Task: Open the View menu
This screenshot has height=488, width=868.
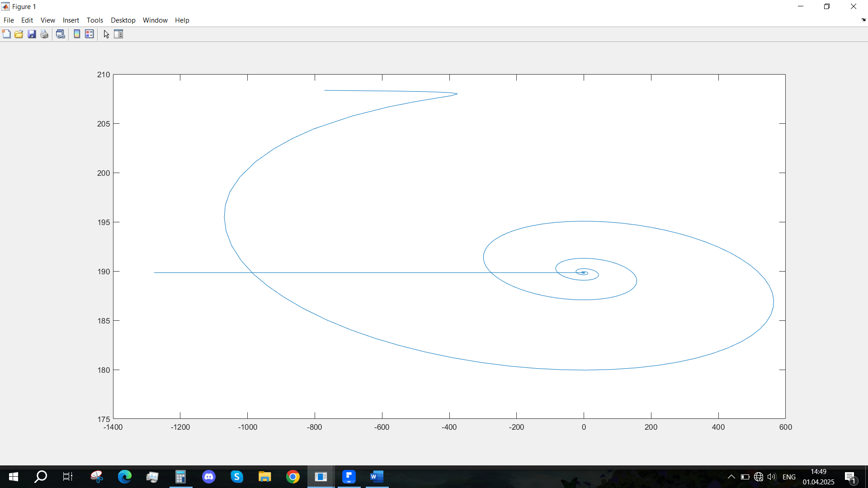Action: 48,20
